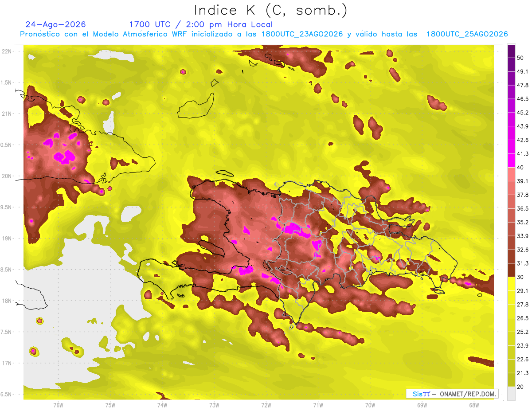Click the longitude label "72W"
This screenshot has height=411, width=532.
266,405
